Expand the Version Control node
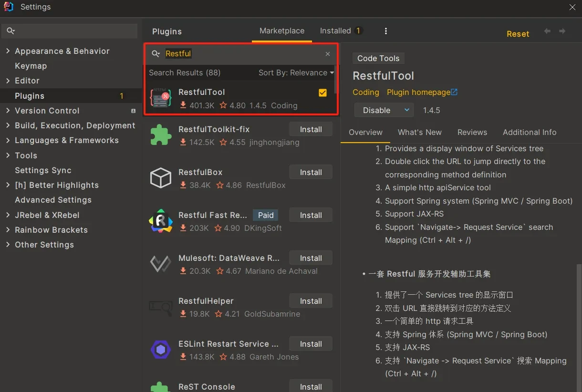The width and height of the screenshot is (582, 392). pos(8,111)
